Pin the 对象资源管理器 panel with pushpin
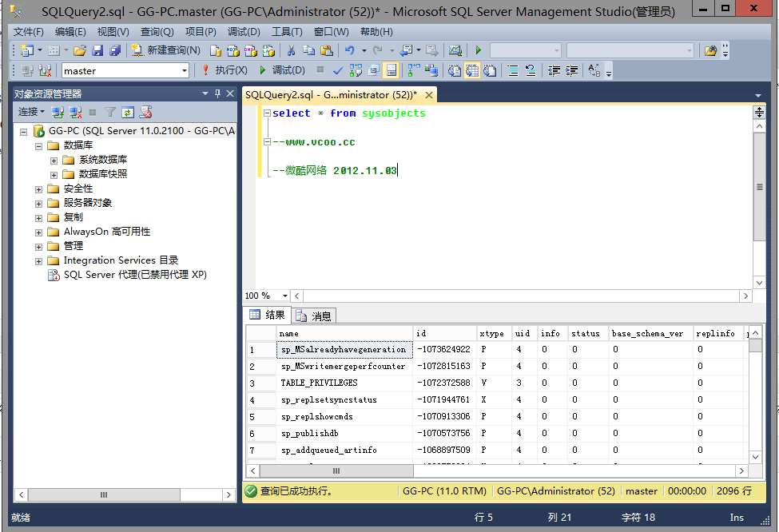 click(x=217, y=94)
